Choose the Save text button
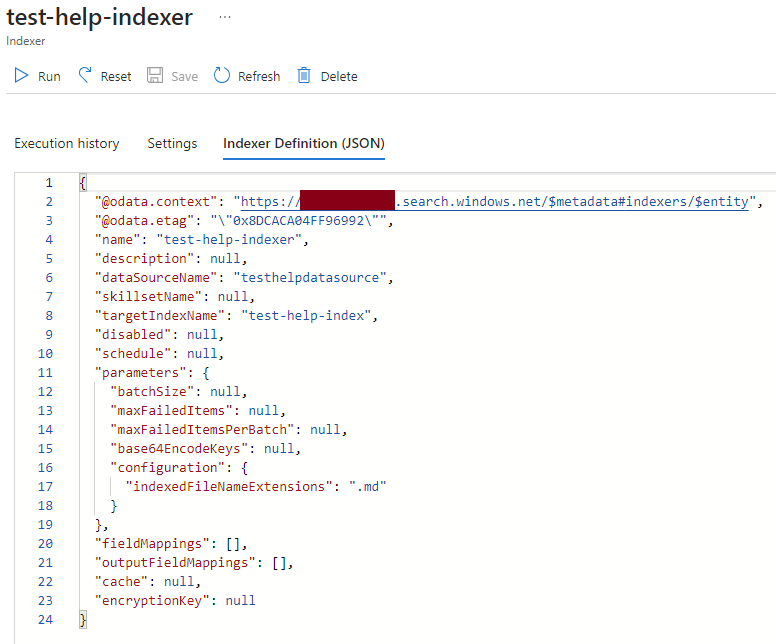776x644 pixels. (x=185, y=77)
